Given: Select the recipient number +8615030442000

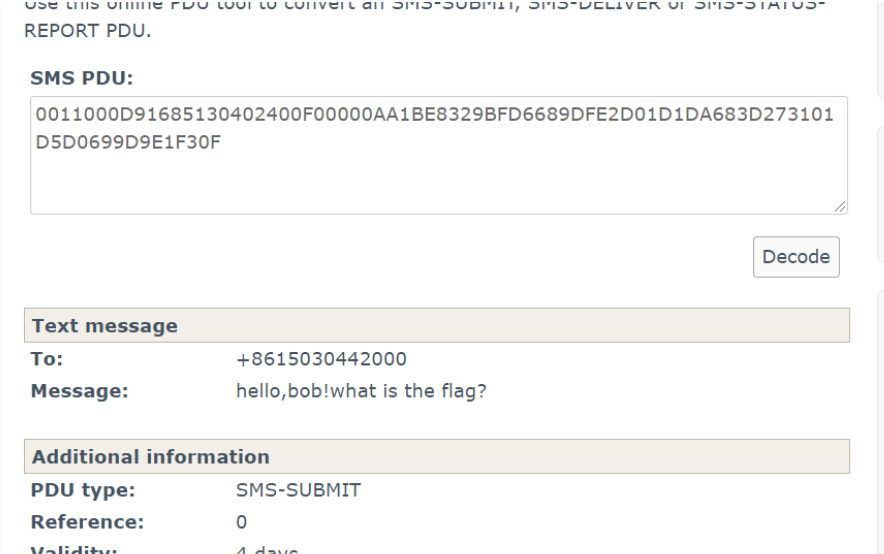Looking at the screenshot, I should [321, 359].
